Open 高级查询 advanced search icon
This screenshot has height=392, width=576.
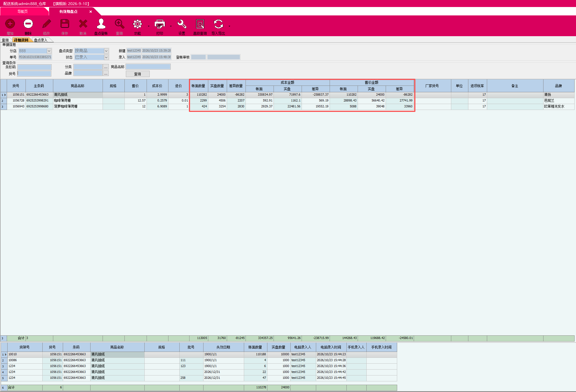point(200,24)
